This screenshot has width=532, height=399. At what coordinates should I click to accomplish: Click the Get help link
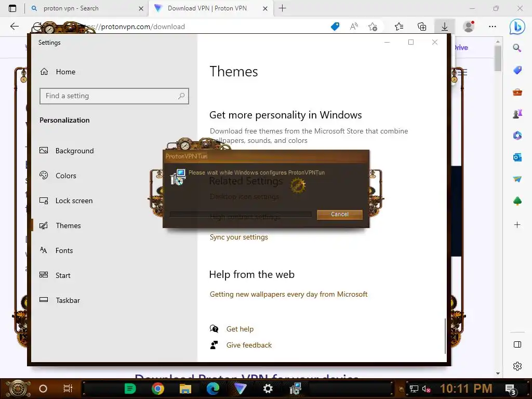(240, 329)
